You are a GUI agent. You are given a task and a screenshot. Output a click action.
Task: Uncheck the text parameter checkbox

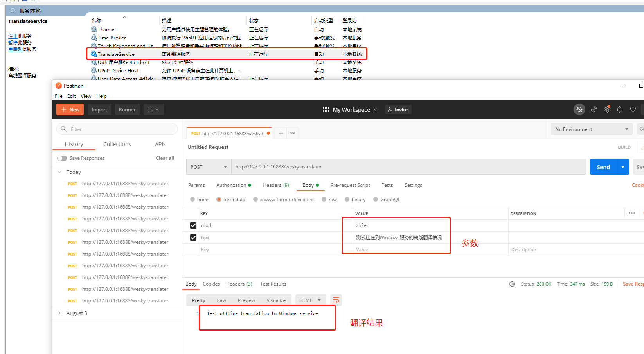point(193,238)
